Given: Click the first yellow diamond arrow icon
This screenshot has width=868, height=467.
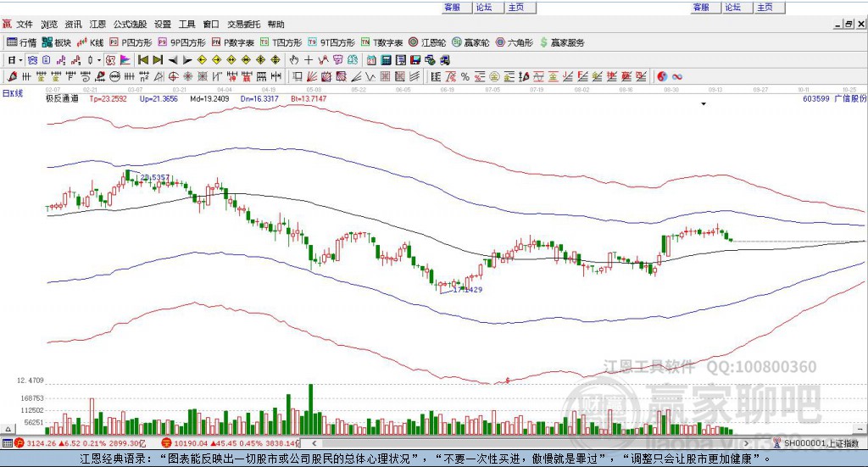Looking at the screenshot, I should click(202, 60).
